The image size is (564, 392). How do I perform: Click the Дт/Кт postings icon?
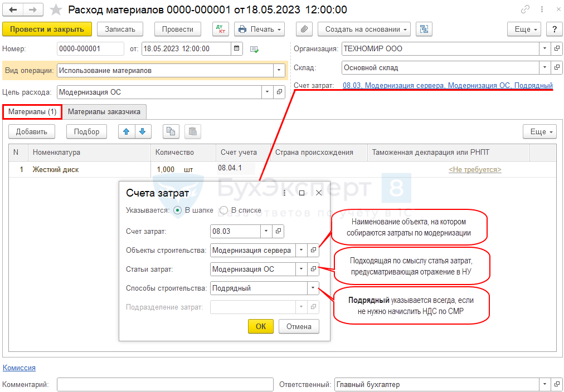[x=221, y=29]
